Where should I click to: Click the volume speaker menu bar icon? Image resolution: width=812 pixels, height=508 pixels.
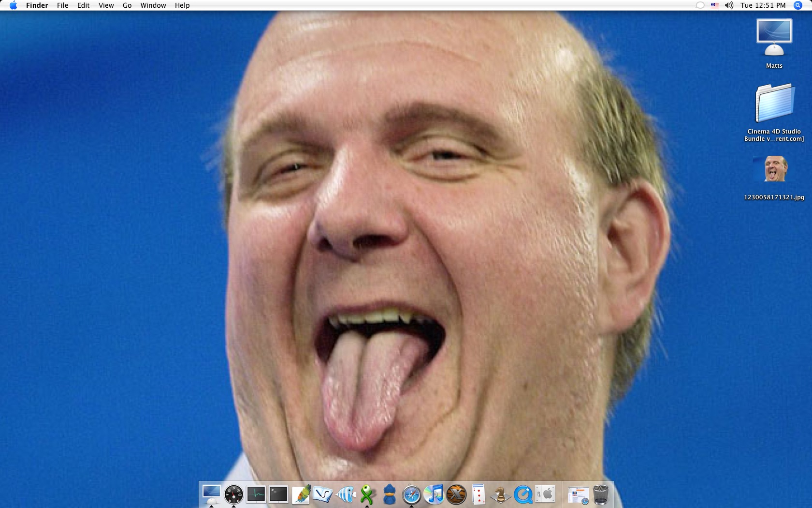(x=729, y=5)
